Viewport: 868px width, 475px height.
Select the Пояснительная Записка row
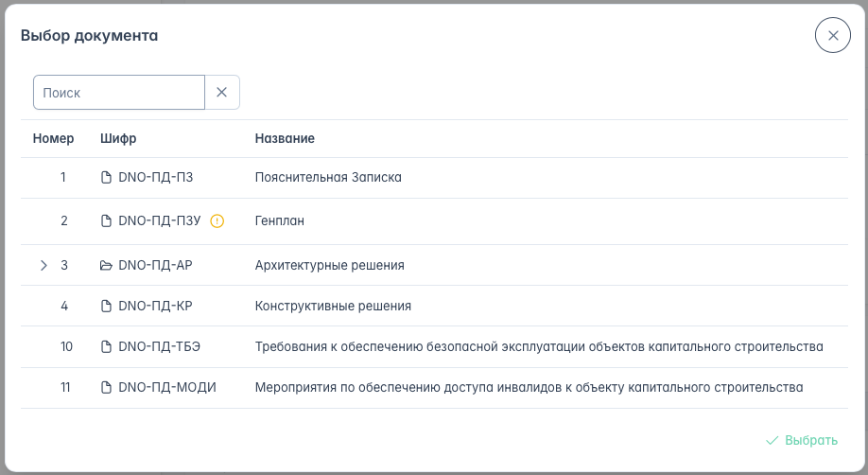point(328,177)
